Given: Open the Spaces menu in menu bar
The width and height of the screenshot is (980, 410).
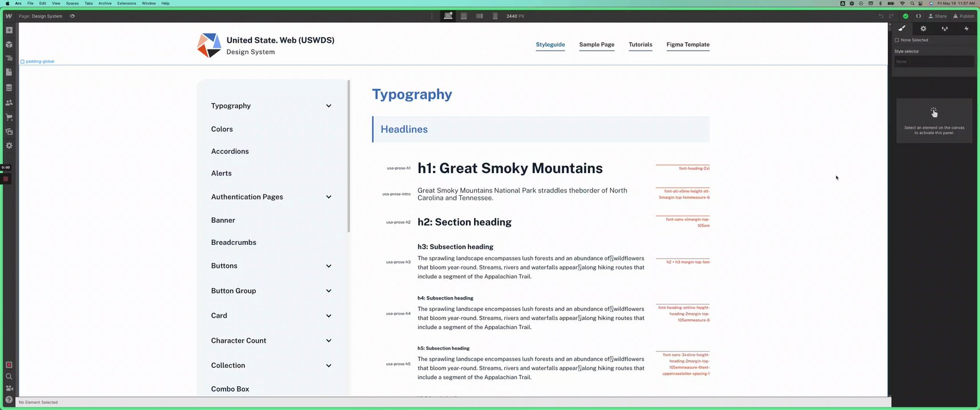Looking at the screenshot, I should pyautogui.click(x=72, y=3).
